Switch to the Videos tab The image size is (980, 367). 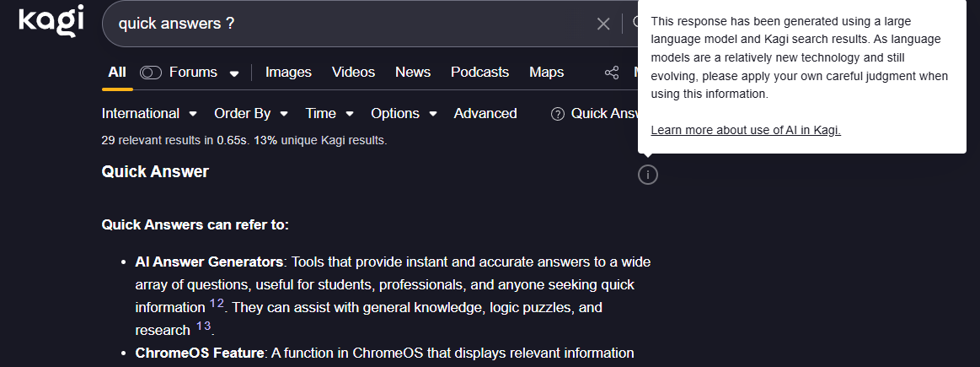(353, 73)
